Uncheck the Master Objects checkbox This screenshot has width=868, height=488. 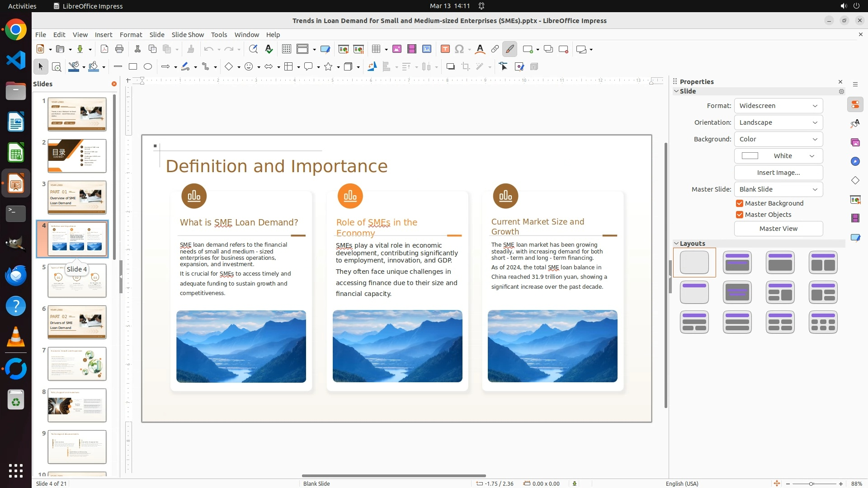[740, 215]
